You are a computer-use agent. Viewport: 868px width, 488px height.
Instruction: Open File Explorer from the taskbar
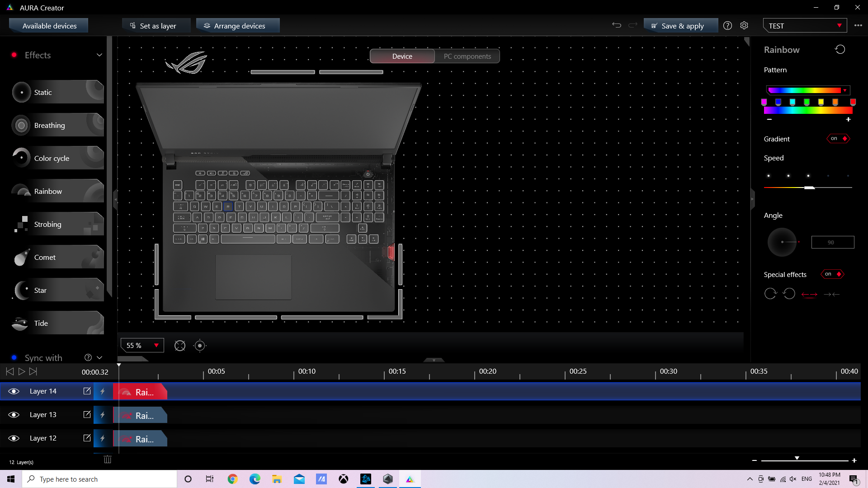(x=277, y=479)
